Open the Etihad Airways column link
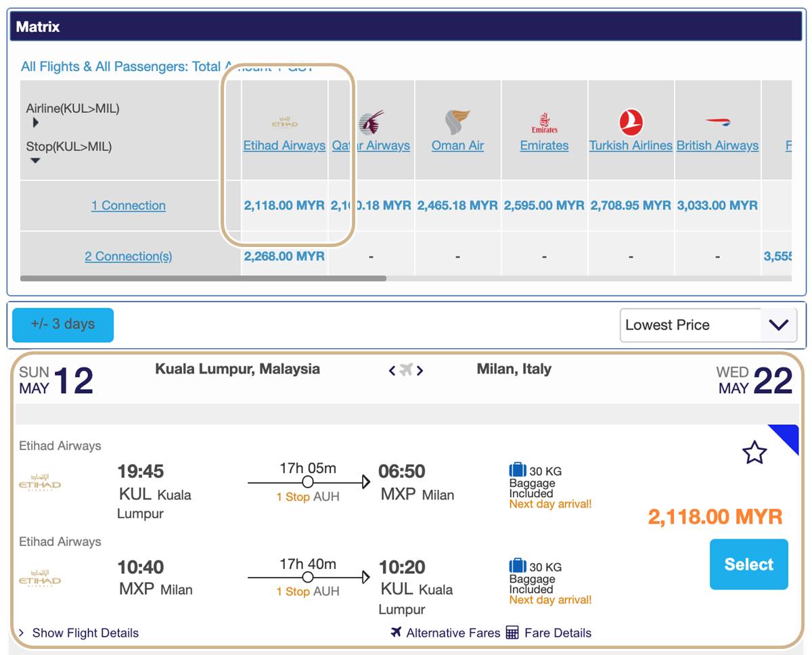812x655 pixels. [284, 145]
